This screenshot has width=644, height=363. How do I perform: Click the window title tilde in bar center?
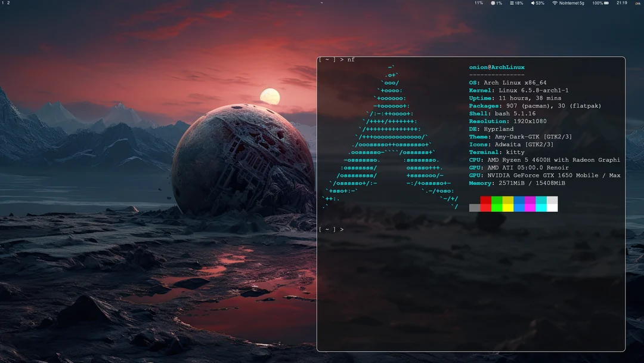tap(322, 3)
